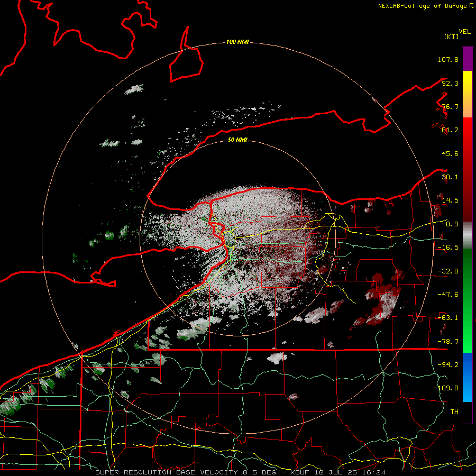The image size is (476, 476).
Task: Click the -0.9 velocity scale value
Action: click(x=450, y=224)
